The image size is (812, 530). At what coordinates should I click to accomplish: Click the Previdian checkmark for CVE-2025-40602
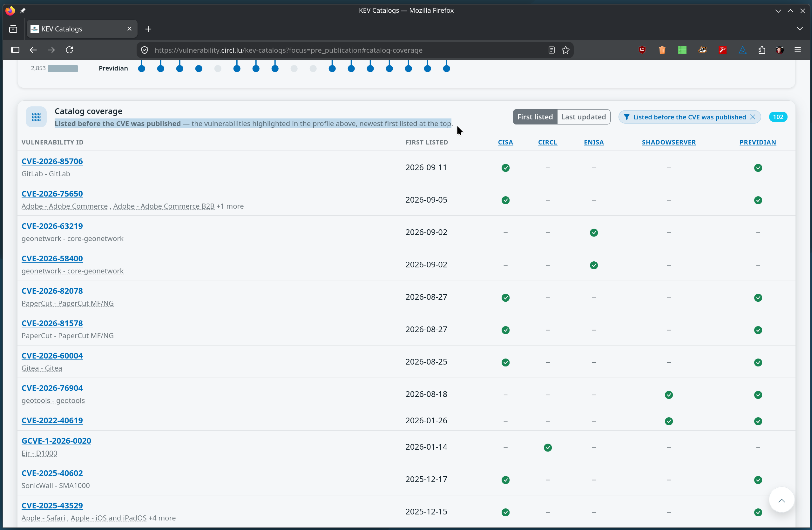pos(758,480)
